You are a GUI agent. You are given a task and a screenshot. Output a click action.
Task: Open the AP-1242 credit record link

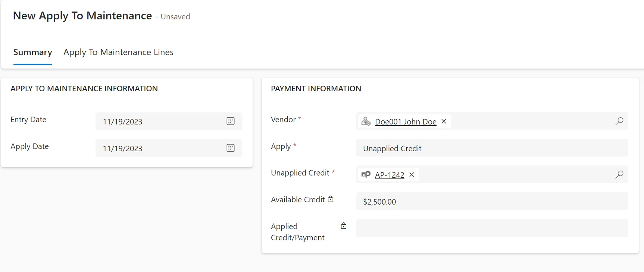tap(390, 175)
